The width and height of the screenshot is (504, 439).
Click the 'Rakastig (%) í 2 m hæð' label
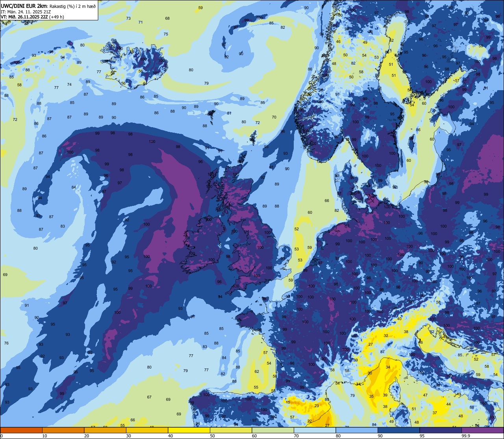73,6
